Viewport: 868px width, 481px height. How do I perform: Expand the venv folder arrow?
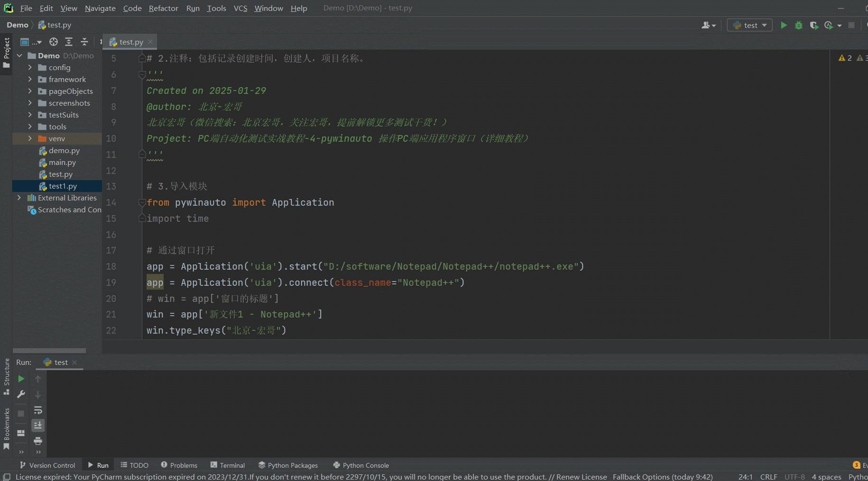[30, 138]
